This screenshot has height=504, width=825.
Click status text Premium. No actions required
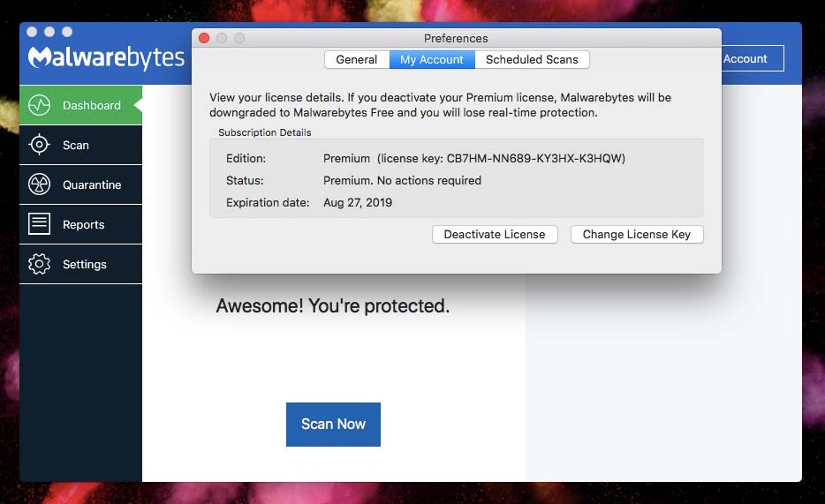tap(402, 180)
